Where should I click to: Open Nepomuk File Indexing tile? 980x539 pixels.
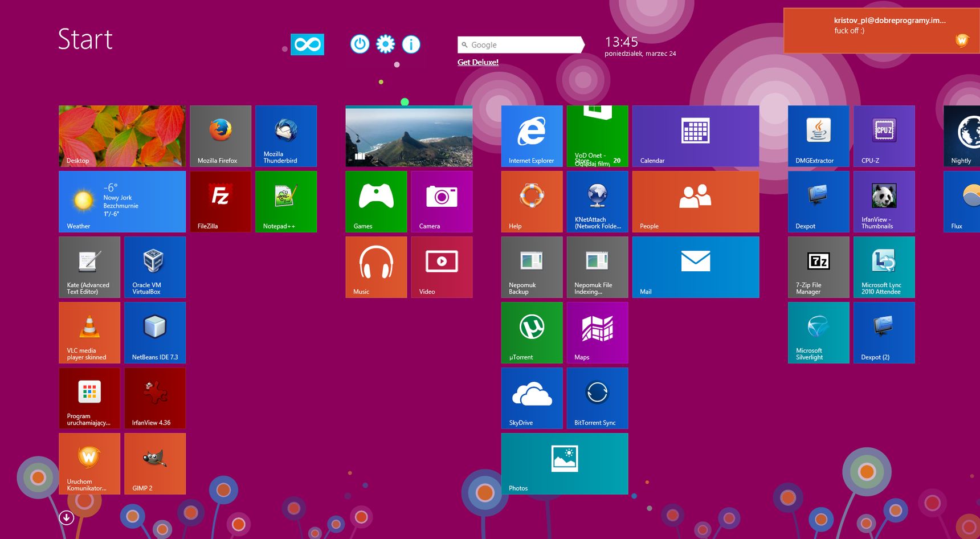click(598, 267)
